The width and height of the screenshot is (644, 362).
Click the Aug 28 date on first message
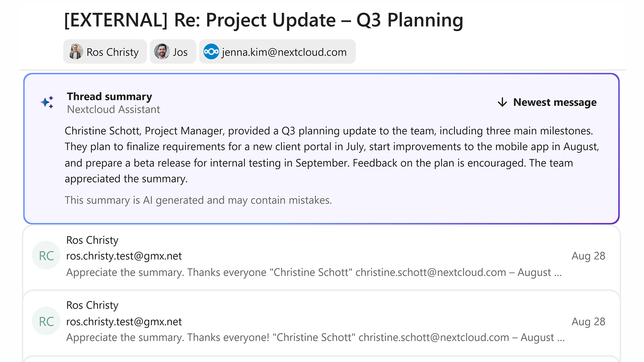click(588, 256)
